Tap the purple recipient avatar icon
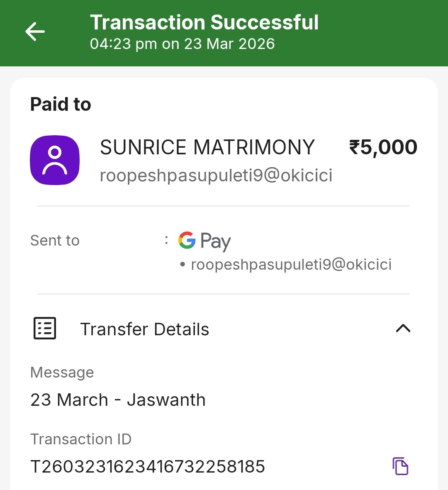This screenshot has width=448, height=490. click(55, 160)
